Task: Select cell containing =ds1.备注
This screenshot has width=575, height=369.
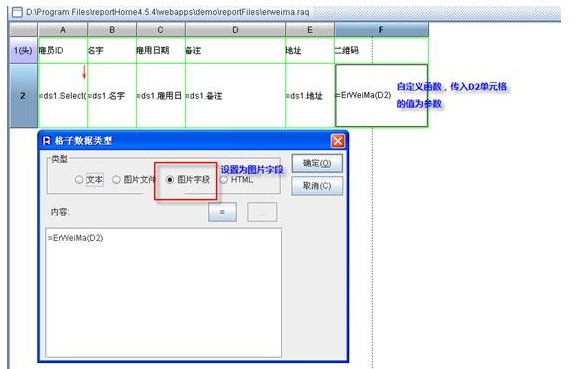Action: (235, 96)
